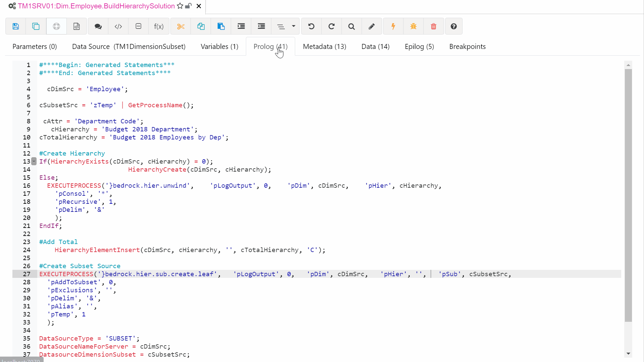Run the process with the lightning icon

point(393,26)
